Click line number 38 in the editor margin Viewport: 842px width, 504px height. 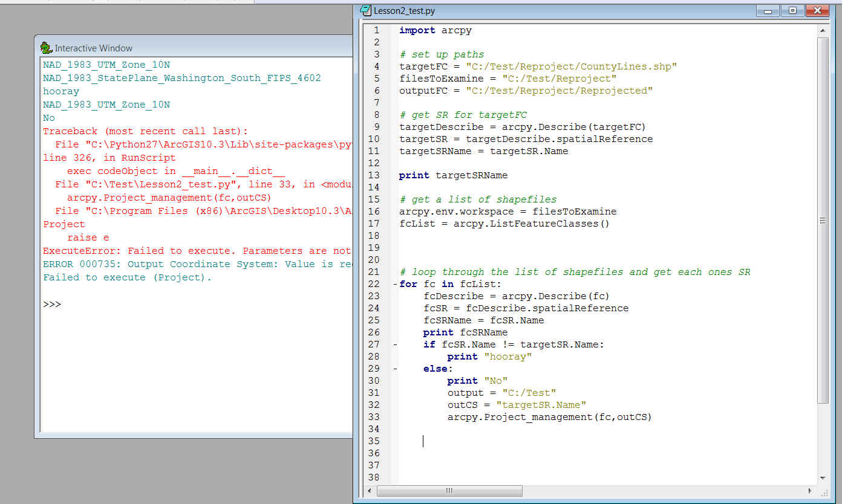click(x=373, y=477)
